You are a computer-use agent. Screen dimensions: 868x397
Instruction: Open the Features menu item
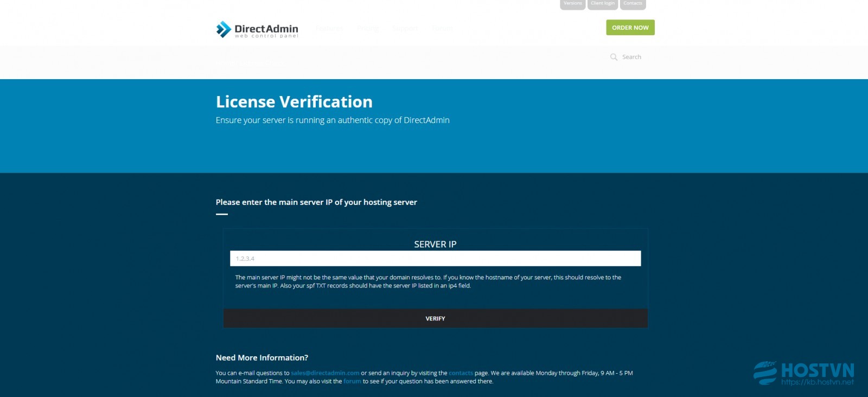[329, 28]
